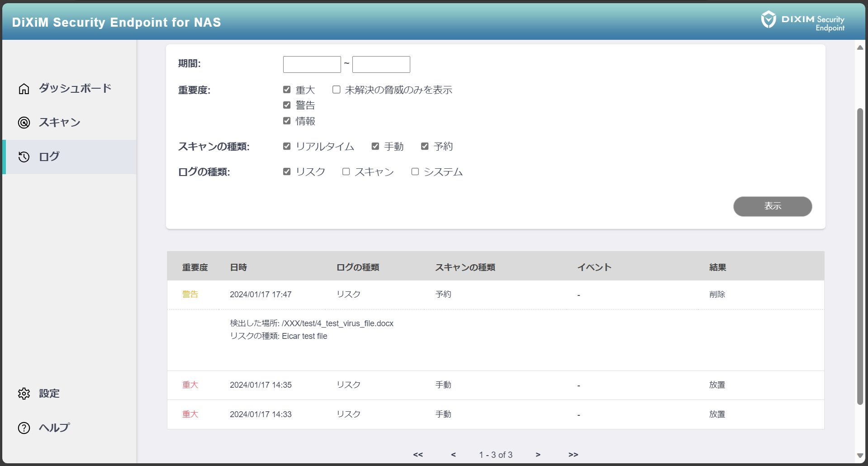
Task: Click the 結果 column header
Action: 717,267
